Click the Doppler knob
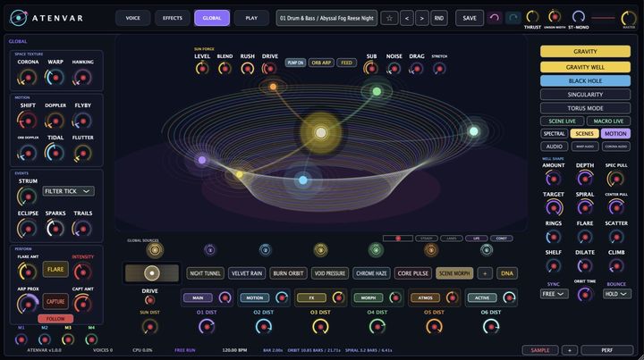 [x=55, y=121]
